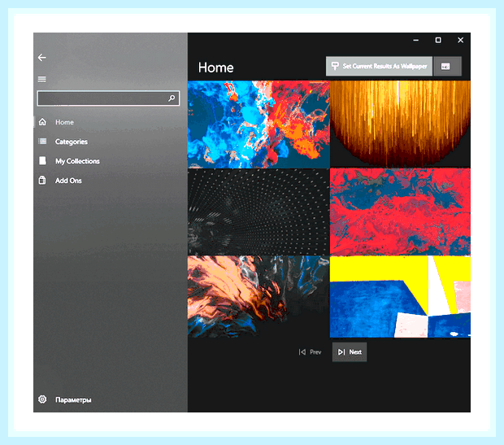Click the Параметры gear icon
Image resolution: width=504 pixels, height=445 pixels.
42,399
